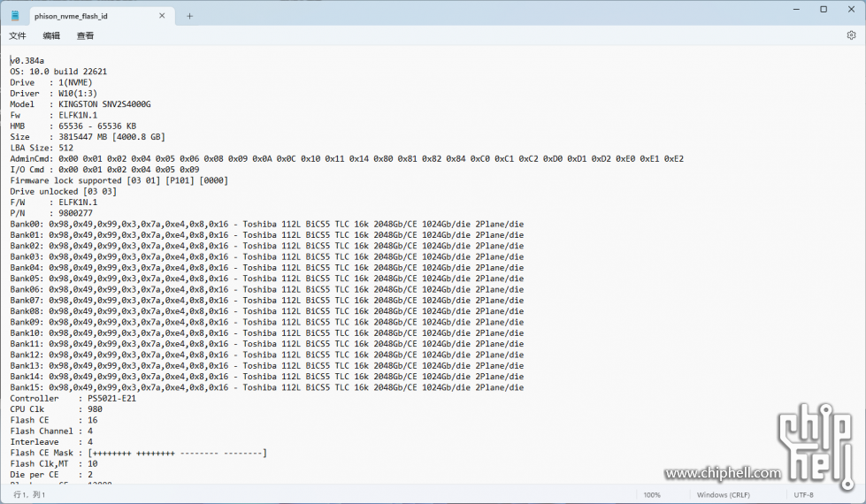Click the F/W line 'ELFK1N.1'
Image resolution: width=866 pixels, height=504 pixels.
tap(54, 202)
